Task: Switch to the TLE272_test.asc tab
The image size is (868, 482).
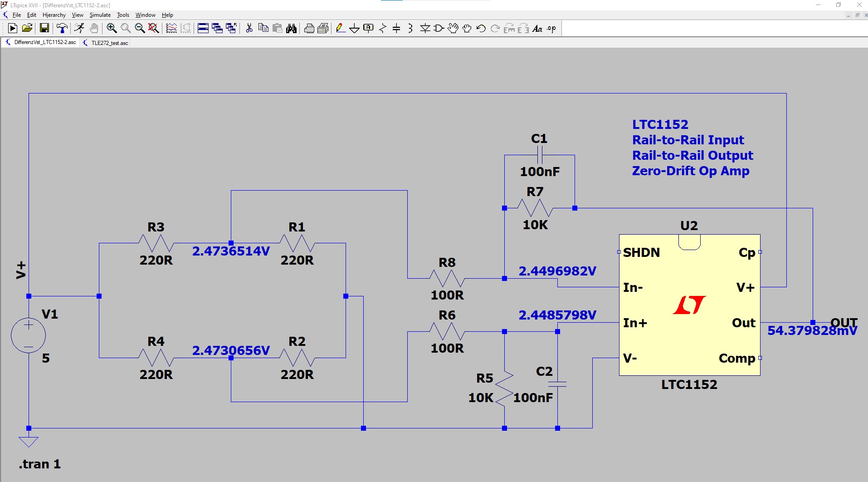Action: (x=106, y=43)
